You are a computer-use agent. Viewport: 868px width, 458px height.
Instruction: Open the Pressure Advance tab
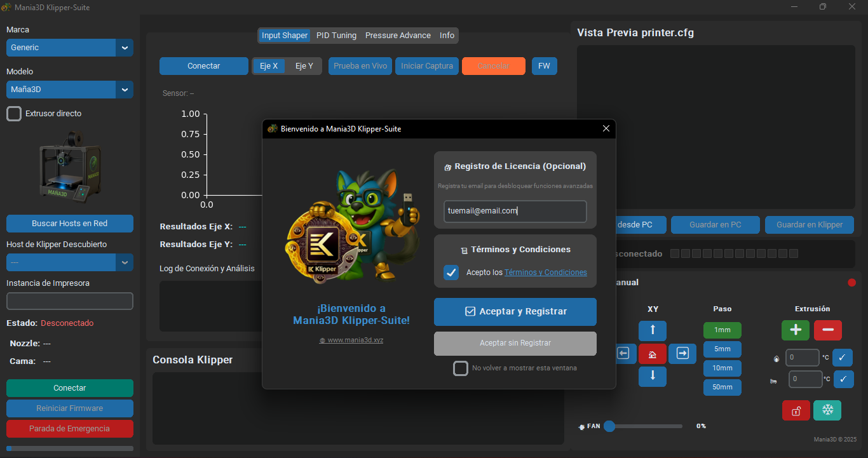click(398, 36)
